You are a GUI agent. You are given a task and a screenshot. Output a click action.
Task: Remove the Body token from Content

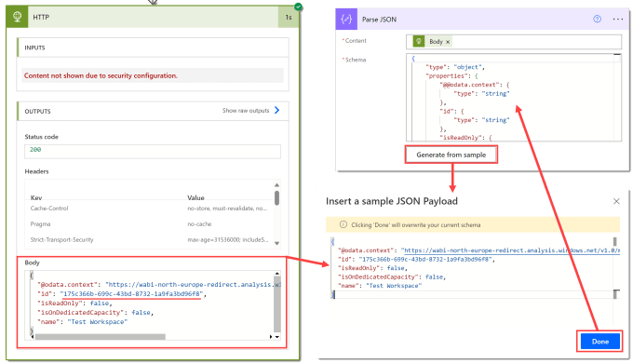point(448,42)
